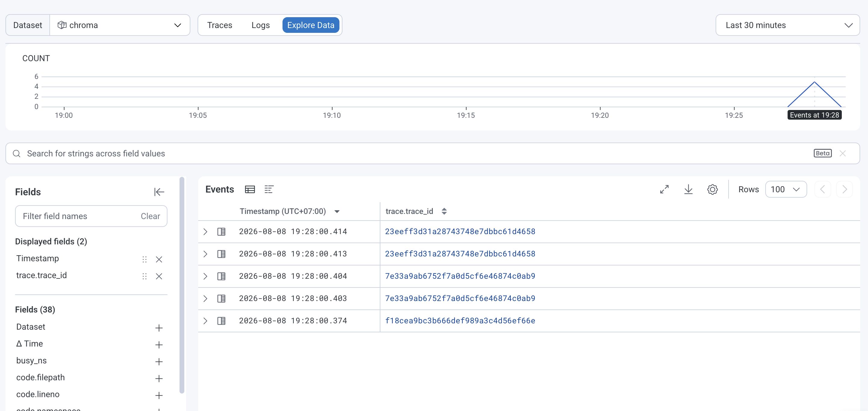Screen dimensions: 868x411
Task: Sort by trace.trace_id column
Action: (x=444, y=212)
